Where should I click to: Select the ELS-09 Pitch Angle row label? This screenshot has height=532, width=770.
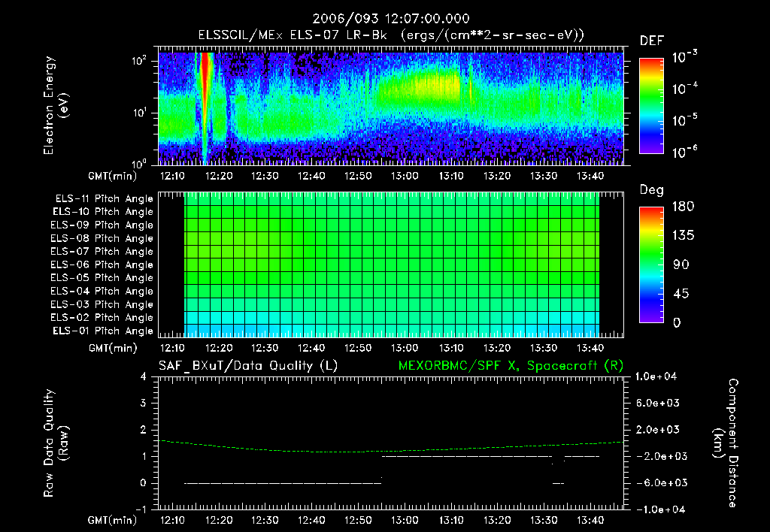click(x=102, y=225)
